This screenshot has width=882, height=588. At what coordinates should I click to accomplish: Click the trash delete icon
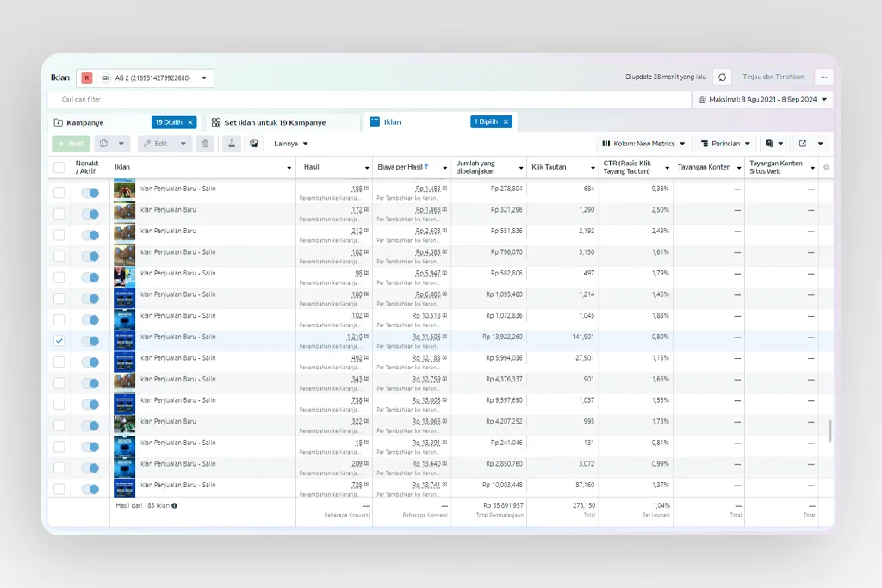205,144
